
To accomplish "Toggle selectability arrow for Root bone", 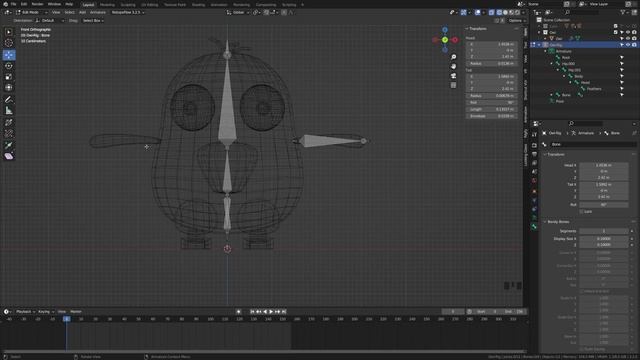I will coord(622,58).
